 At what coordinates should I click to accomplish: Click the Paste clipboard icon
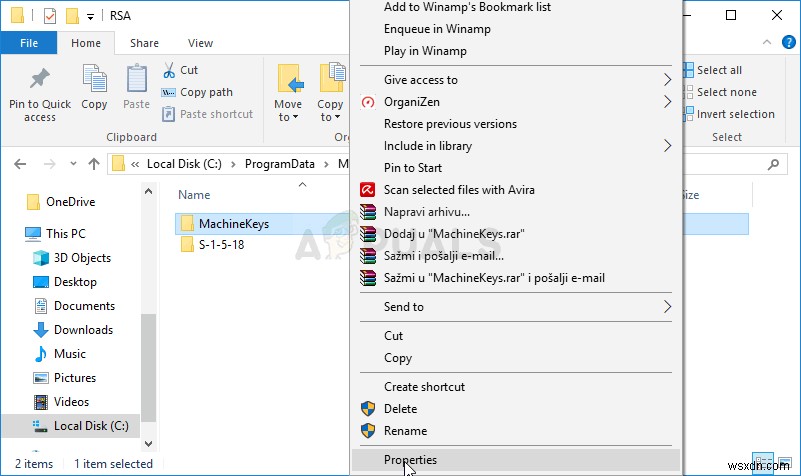tap(136, 79)
